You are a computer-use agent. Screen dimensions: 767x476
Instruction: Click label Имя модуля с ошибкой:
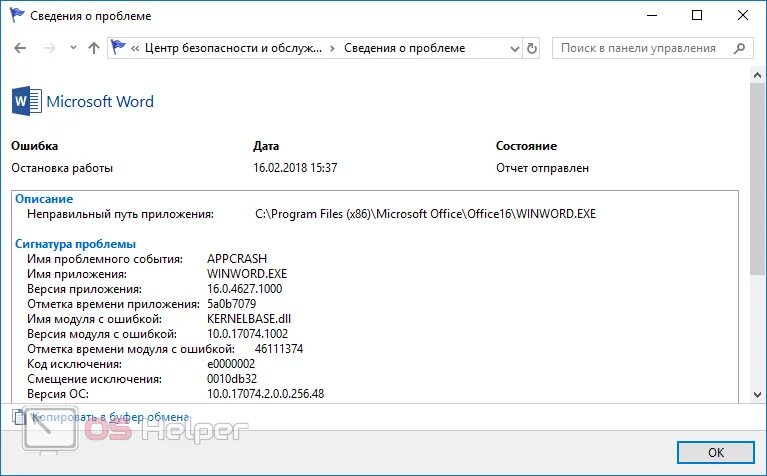point(94,319)
